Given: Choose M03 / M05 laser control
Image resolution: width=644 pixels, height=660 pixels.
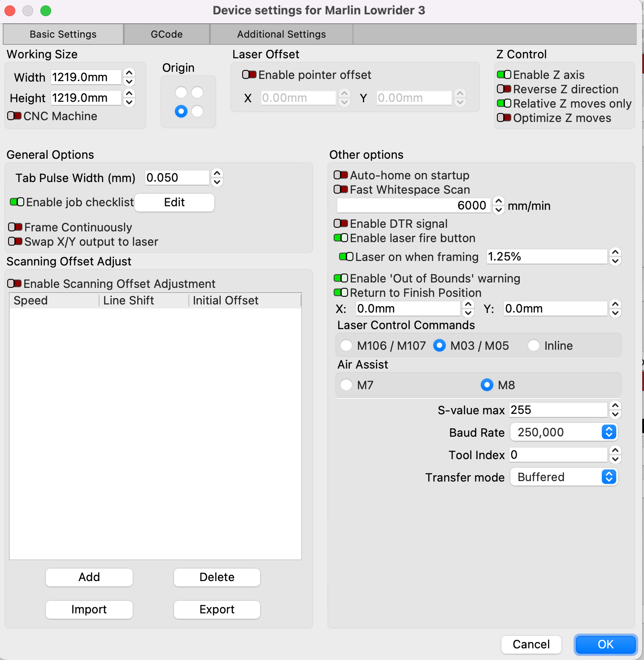Looking at the screenshot, I should point(439,346).
